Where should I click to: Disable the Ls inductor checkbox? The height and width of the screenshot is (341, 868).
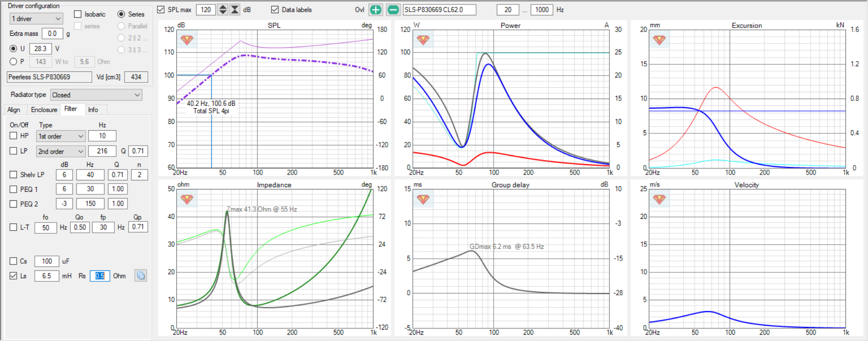click(x=14, y=275)
